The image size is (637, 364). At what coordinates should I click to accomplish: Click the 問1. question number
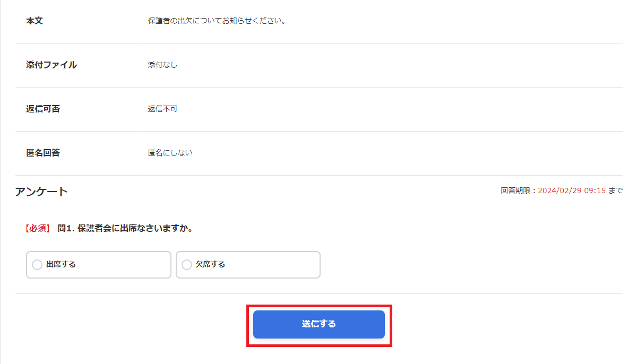coord(66,228)
